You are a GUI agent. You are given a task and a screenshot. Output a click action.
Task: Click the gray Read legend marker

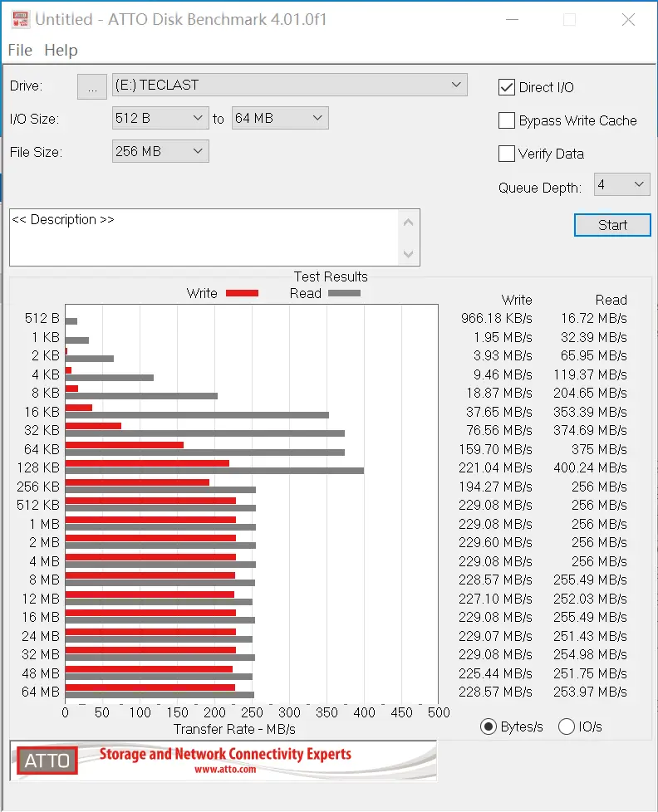point(344,293)
